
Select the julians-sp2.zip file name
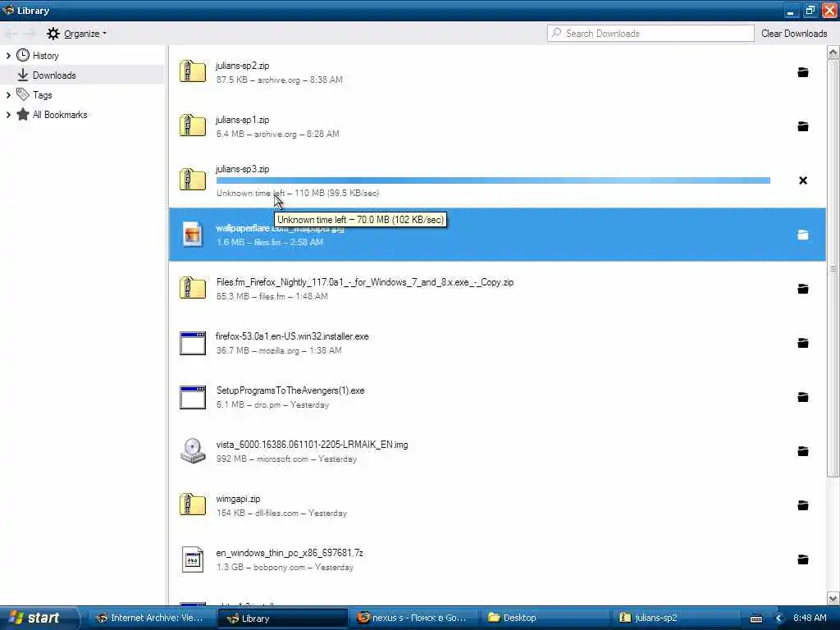tap(242, 66)
